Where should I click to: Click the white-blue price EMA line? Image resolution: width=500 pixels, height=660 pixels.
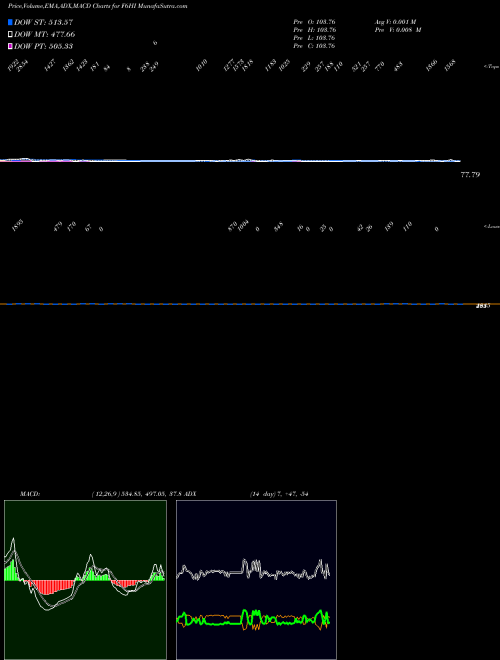(x=230, y=161)
